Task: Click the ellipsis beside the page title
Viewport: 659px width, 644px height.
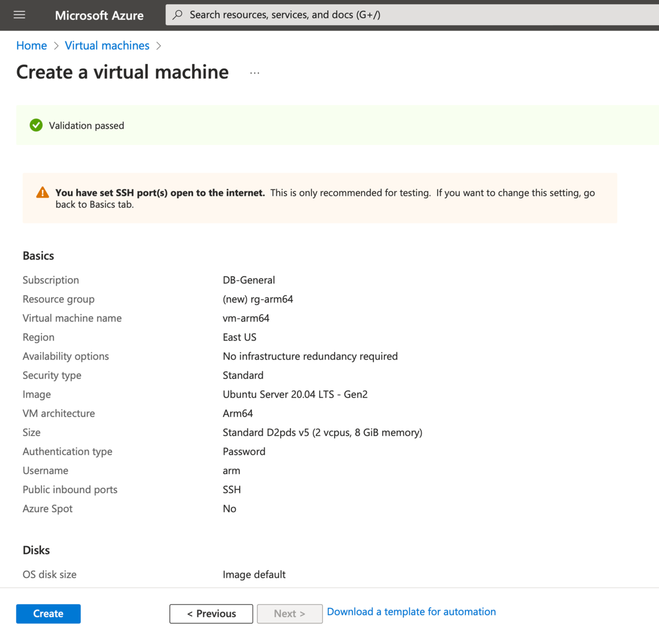Action: coord(254,73)
